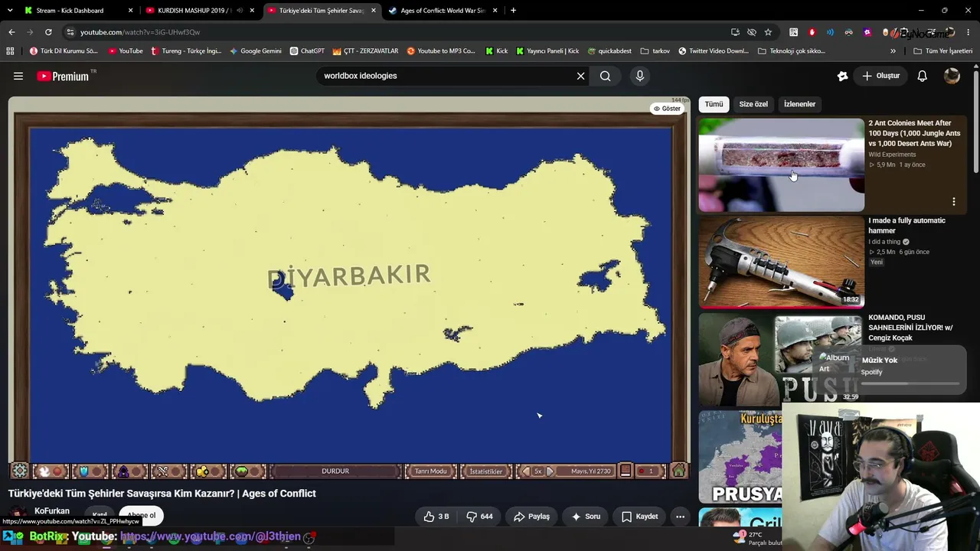Image resolution: width=980 pixels, height=551 pixels.
Task: Click the house icon in the game toolbar
Action: coord(678,471)
